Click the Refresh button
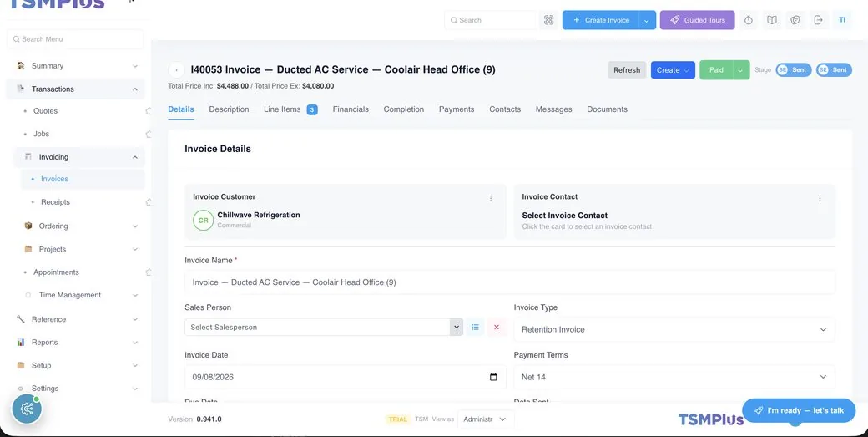 pos(627,70)
